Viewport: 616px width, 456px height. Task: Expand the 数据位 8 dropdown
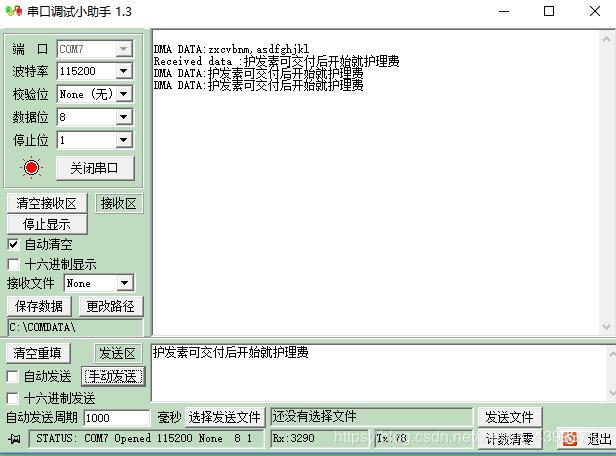click(x=123, y=117)
